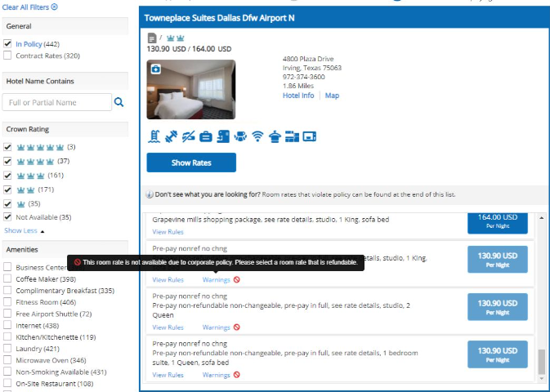Click prohibited icon in 1 bedroom suite row
550x392 pixels.
pos(237,375)
